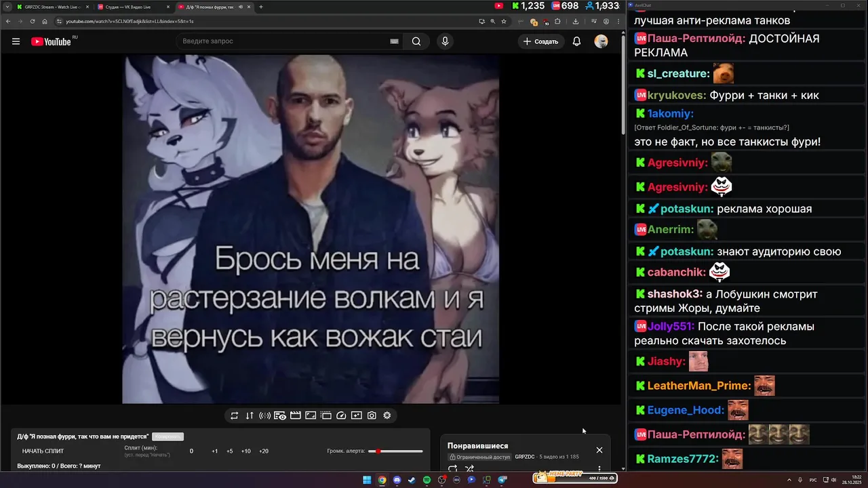Viewport: 868px width, 488px height.
Task: Click the clapperboard cinema mode icon
Action: pos(296,415)
